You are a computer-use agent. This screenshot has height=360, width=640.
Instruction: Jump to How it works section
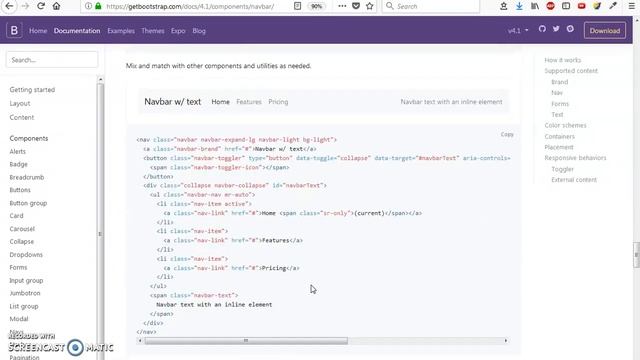pyautogui.click(x=562, y=60)
